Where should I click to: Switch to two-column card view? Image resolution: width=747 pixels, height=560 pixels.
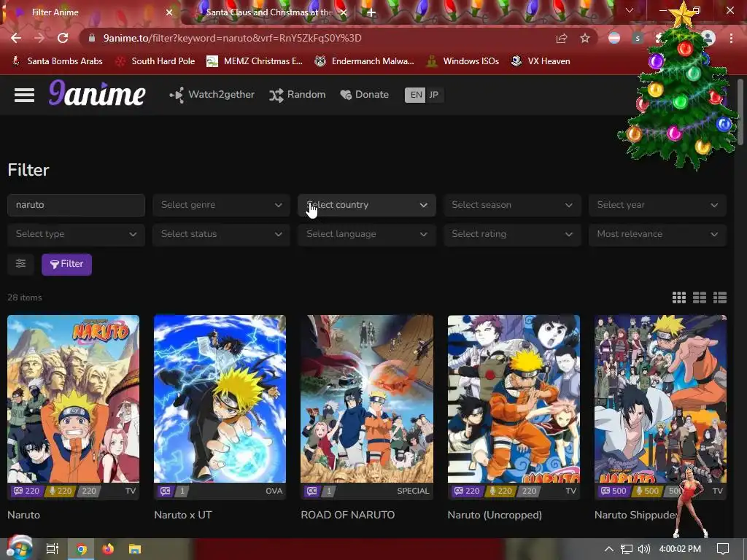700,297
